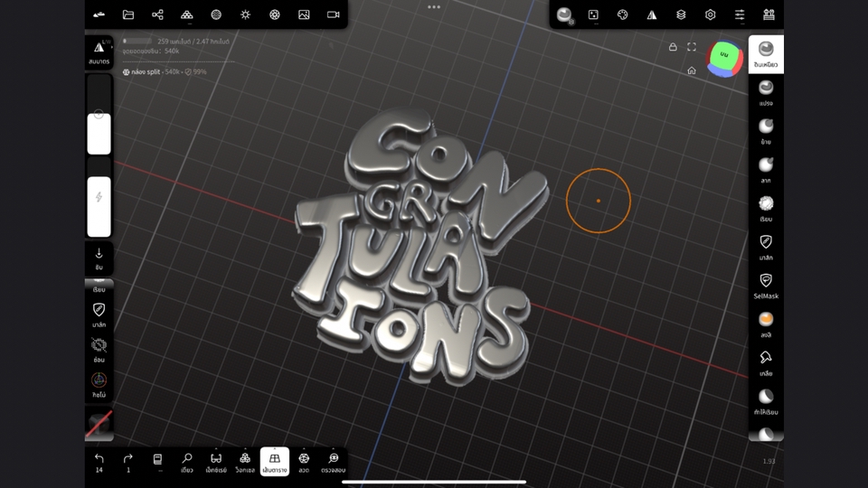Toggle Hide (ซ่อน) shortcut on left panel
Screen dimensions: 868x488
(99, 350)
